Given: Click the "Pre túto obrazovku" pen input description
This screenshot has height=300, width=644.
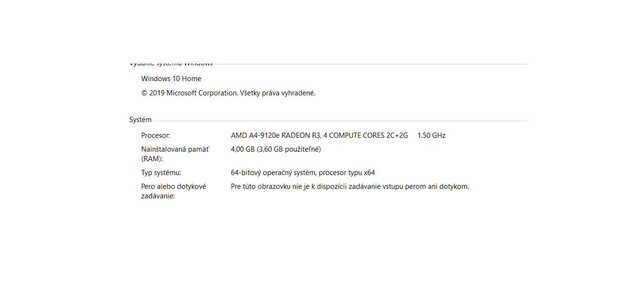Looking at the screenshot, I should coord(350,186).
